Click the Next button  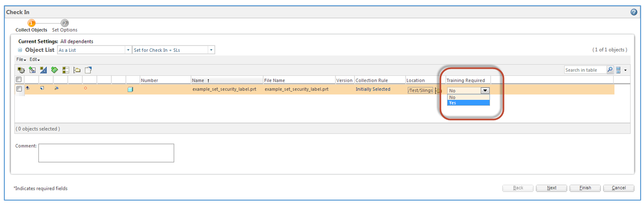coord(552,188)
